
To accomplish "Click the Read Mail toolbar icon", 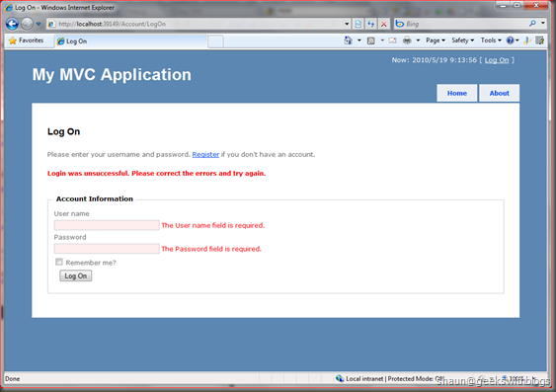I will pyautogui.click(x=392, y=40).
